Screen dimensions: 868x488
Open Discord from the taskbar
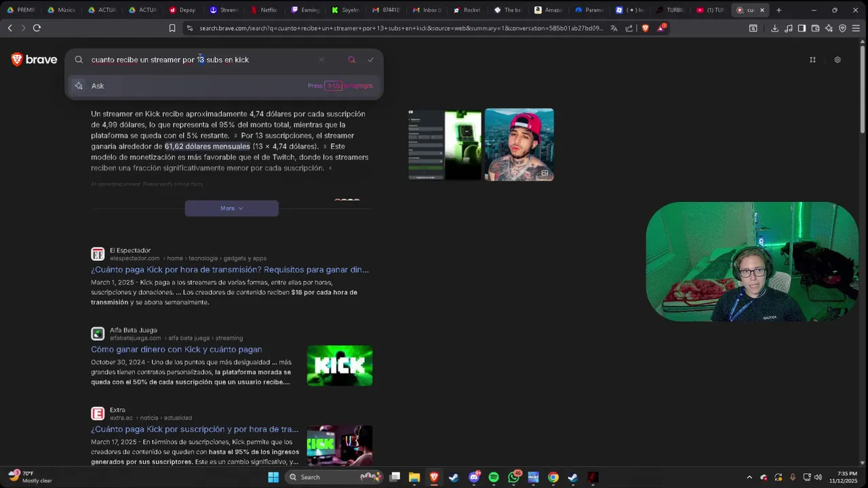click(x=474, y=477)
